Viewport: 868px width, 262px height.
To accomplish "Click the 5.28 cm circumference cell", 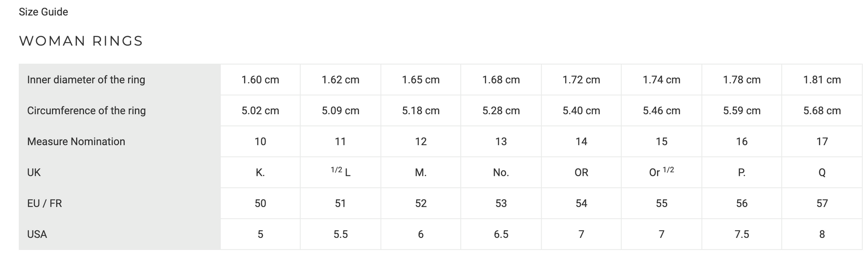I will [x=501, y=111].
